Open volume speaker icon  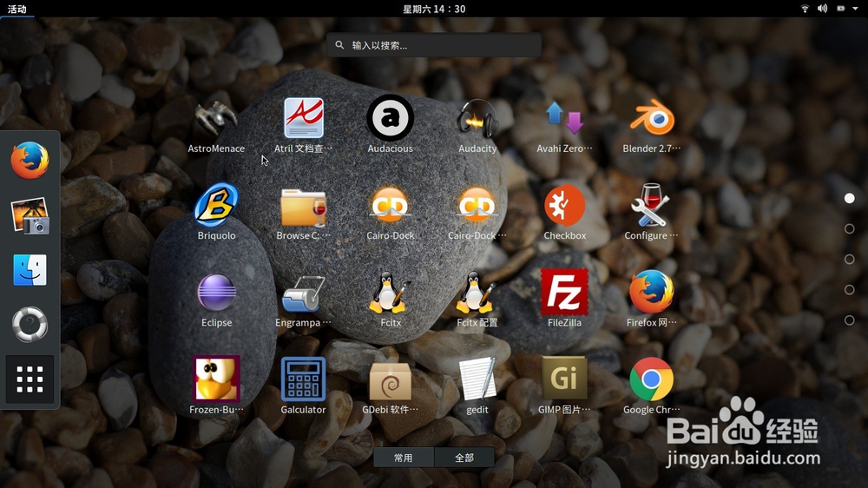pos(823,9)
